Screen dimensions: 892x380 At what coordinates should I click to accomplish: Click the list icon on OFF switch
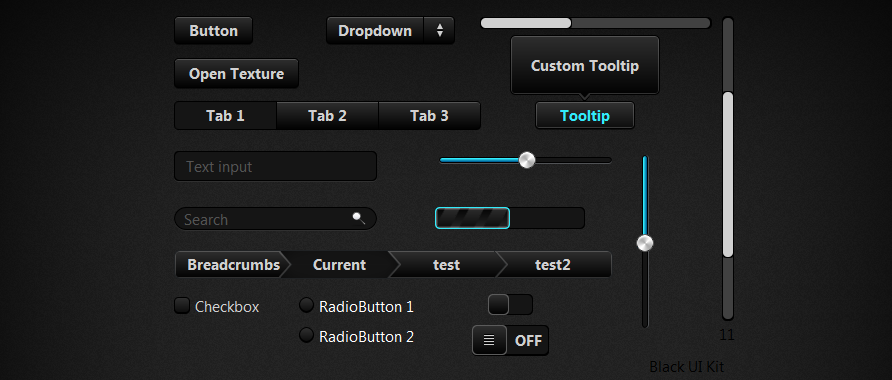click(489, 341)
